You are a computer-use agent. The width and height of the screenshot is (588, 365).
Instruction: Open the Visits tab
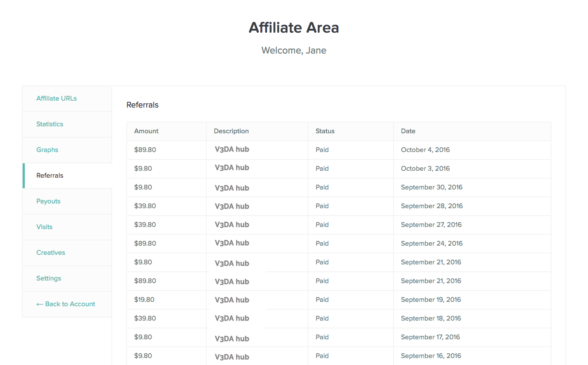(x=44, y=227)
